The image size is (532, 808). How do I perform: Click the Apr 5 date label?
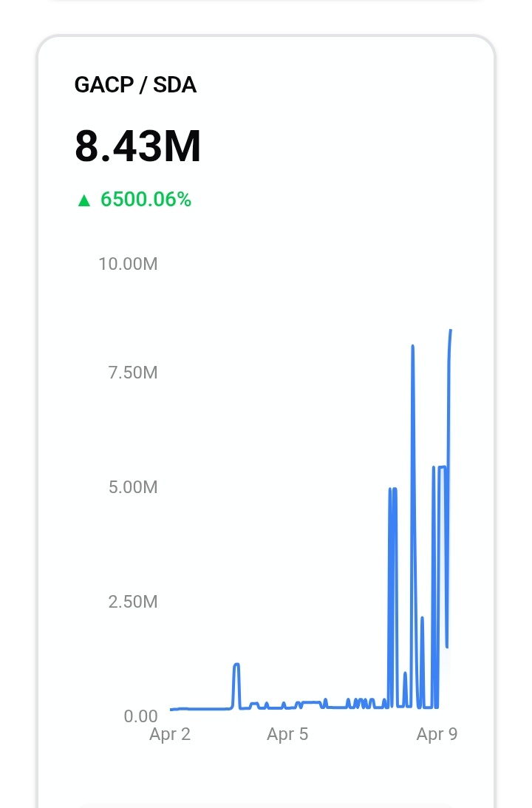coord(287,734)
